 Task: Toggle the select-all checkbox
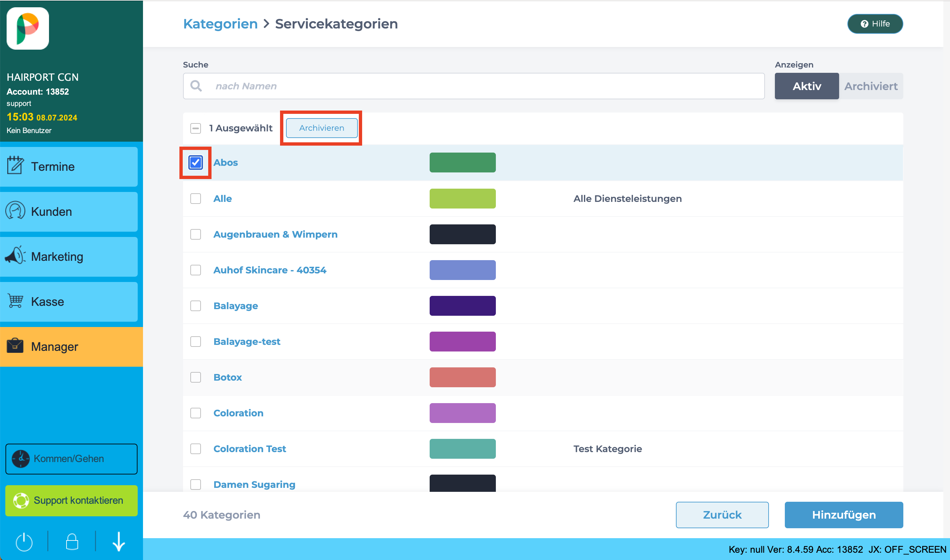coord(195,128)
